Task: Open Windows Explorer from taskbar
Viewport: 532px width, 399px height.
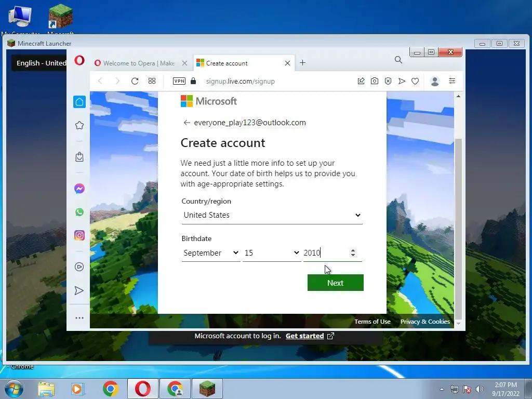Action: (46, 389)
